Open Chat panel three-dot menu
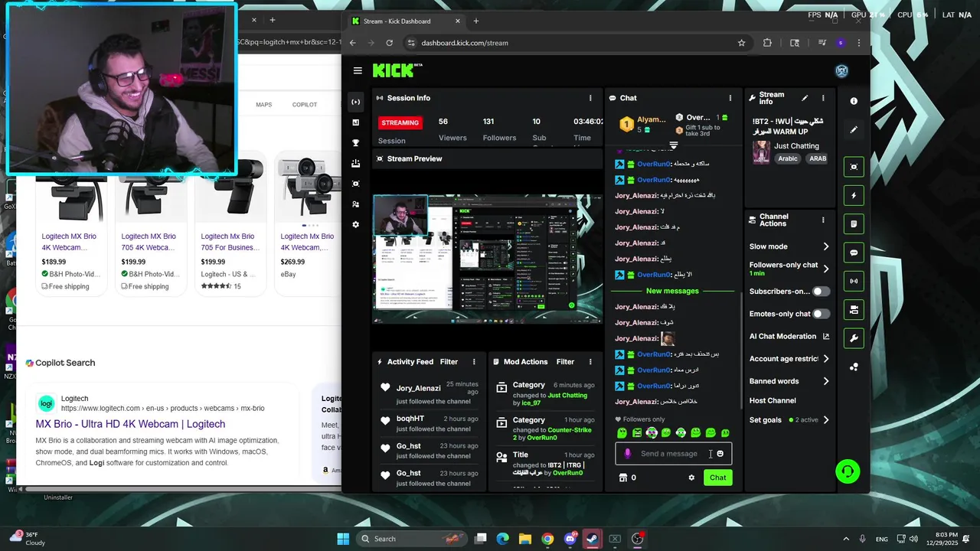Image resolution: width=980 pixels, height=551 pixels. [730, 98]
